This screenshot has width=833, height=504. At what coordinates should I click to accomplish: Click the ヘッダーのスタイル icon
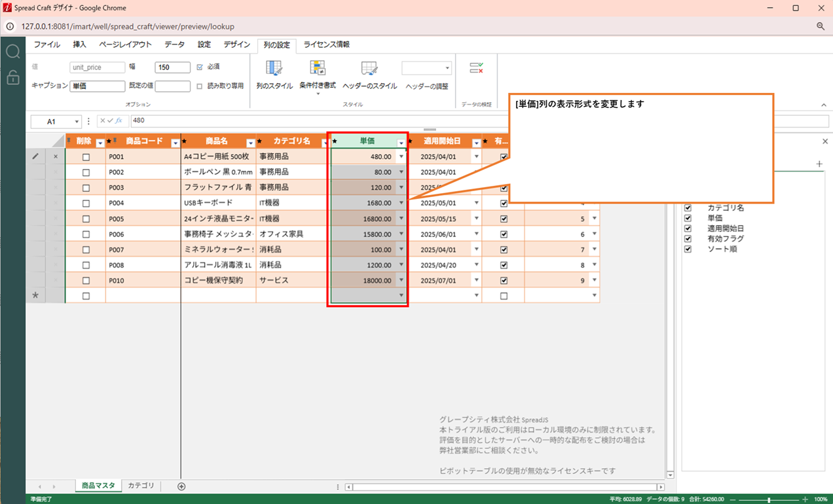coord(369,69)
